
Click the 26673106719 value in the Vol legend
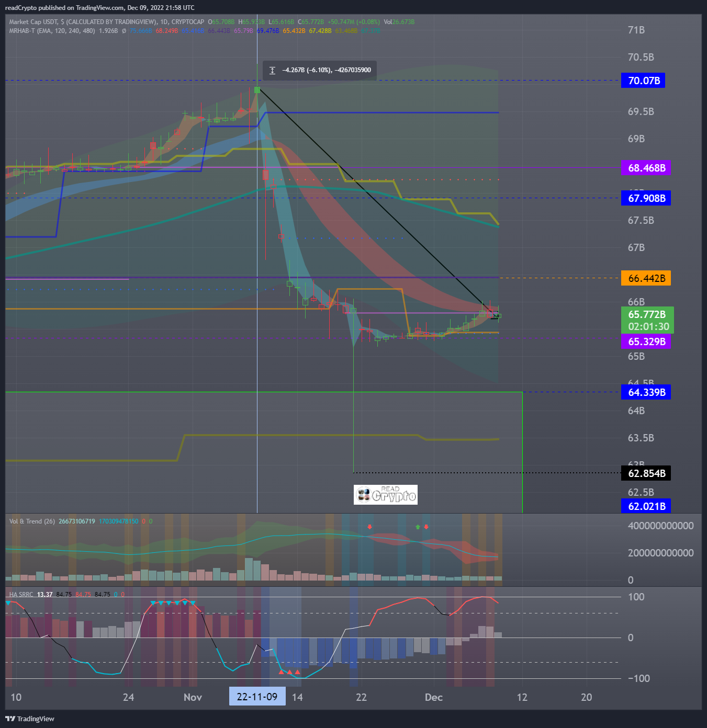pyautogui.click(x=77, y=521)
